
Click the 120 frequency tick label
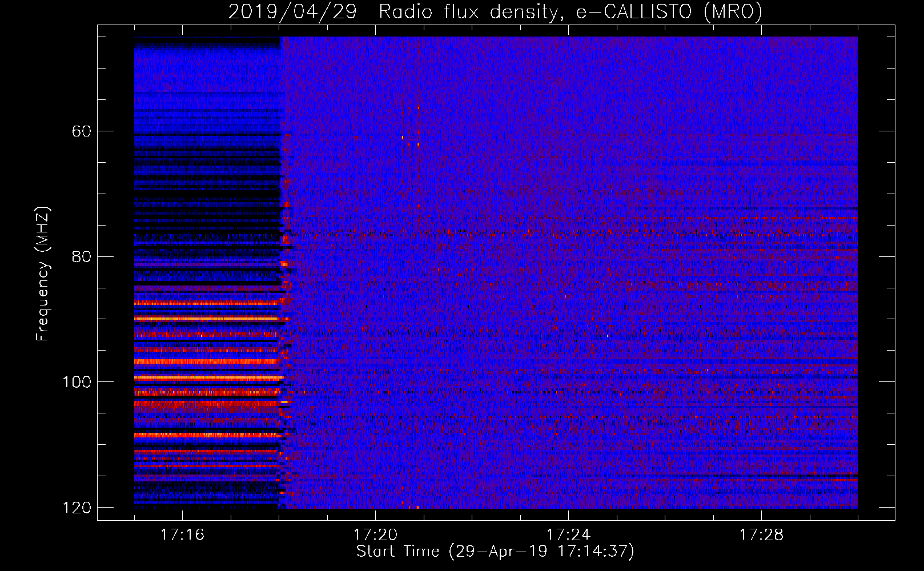77,508
